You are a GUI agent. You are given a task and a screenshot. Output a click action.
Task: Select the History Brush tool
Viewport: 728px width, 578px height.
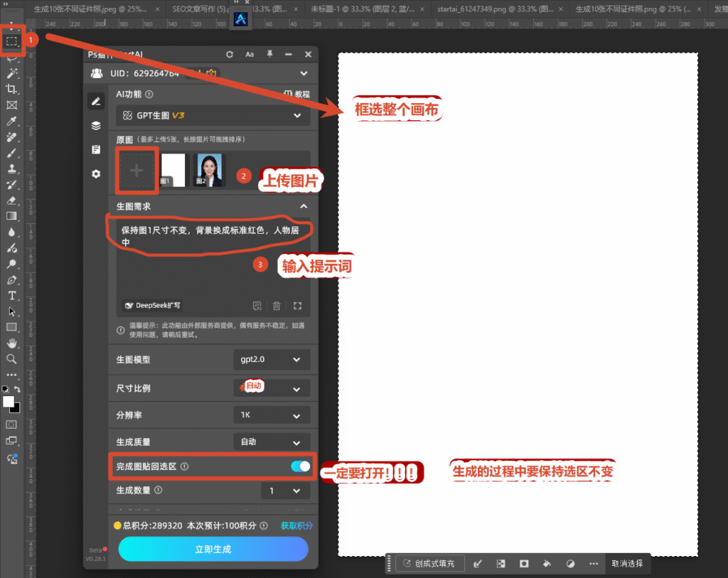11,184
